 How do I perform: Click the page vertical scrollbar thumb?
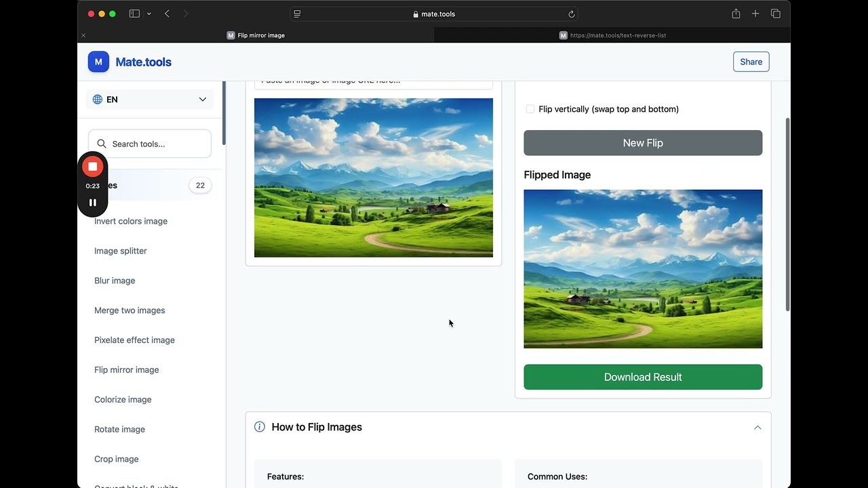pyautogui.click(x=787, y=215)
